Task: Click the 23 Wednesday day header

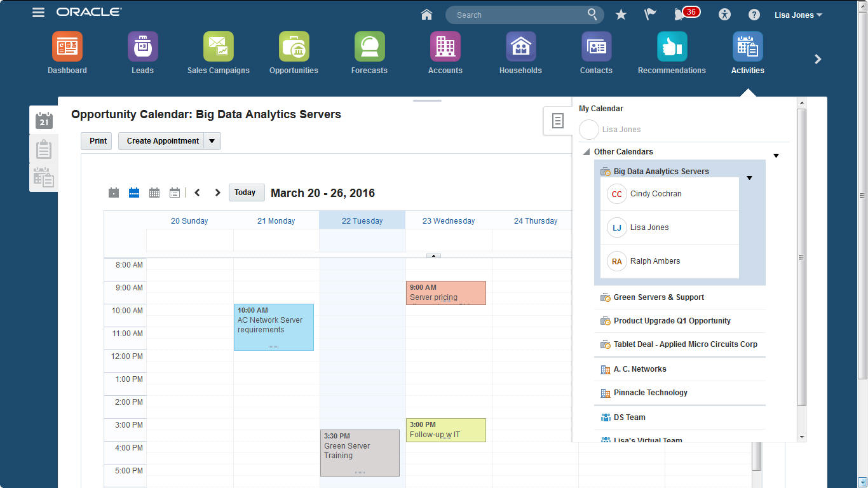Action: point(449,221)
